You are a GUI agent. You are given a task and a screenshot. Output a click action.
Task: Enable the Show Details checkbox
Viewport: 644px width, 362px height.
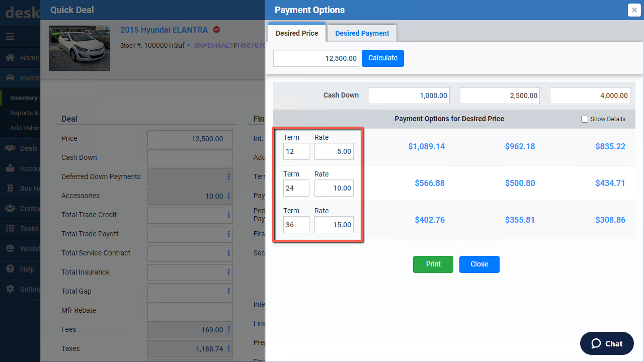coord(584,119)
